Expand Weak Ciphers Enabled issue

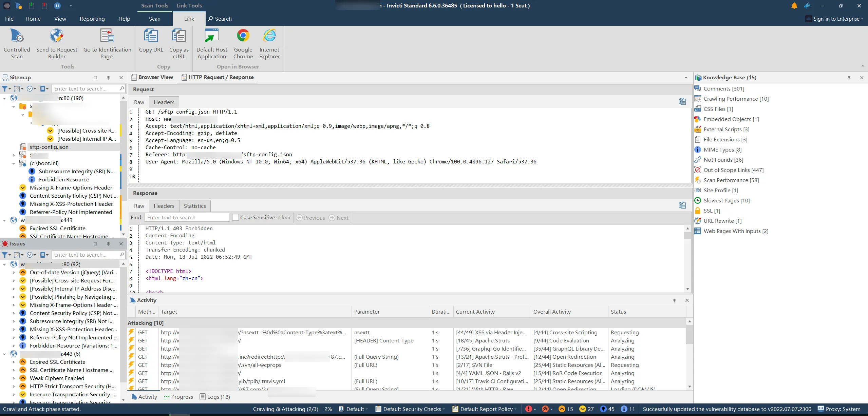(14, 378)
